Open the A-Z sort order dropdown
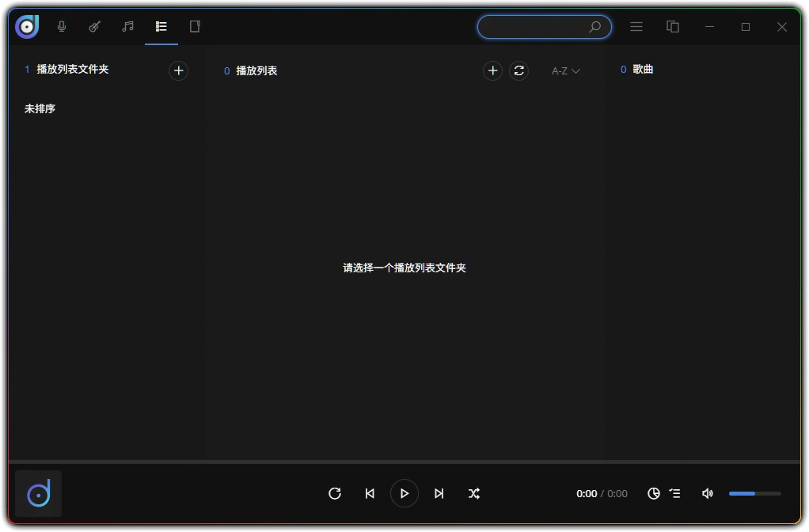This screenshot has width=809, height=532. pos(565,70)
